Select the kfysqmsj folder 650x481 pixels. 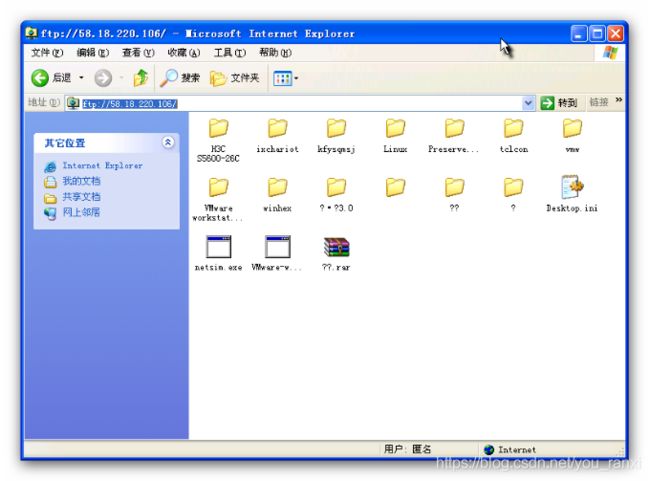[336, 136]
